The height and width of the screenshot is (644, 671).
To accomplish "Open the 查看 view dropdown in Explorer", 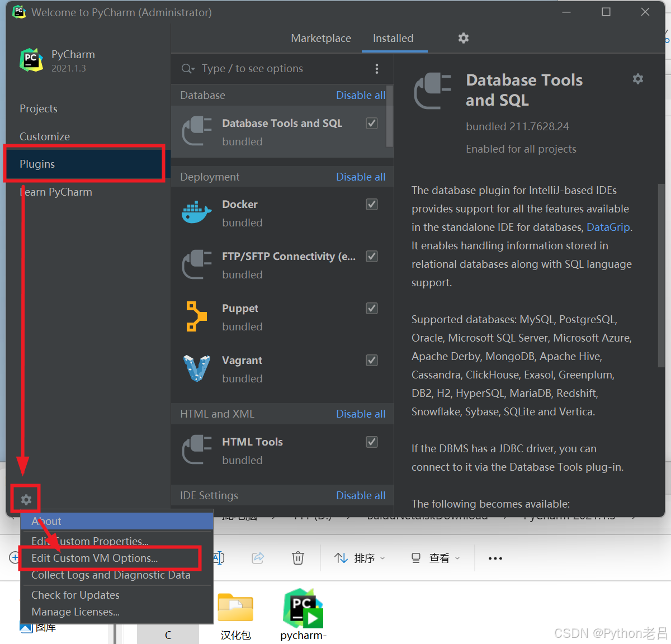I will pyautogui.click(x=436, y=558).
